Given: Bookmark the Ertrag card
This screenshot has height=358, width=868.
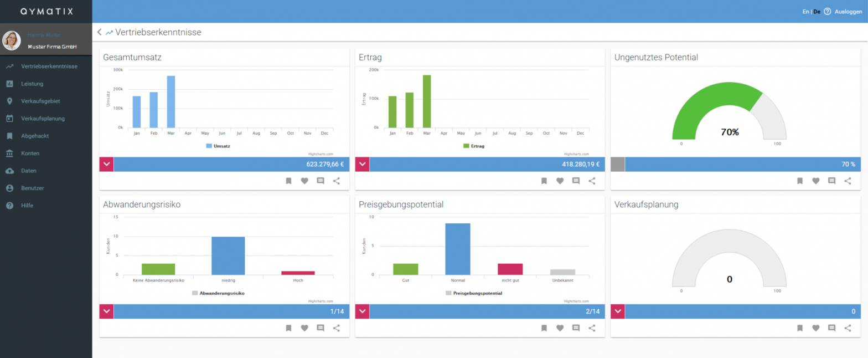Looking at the screenshot, I should (x=544, y=181).
